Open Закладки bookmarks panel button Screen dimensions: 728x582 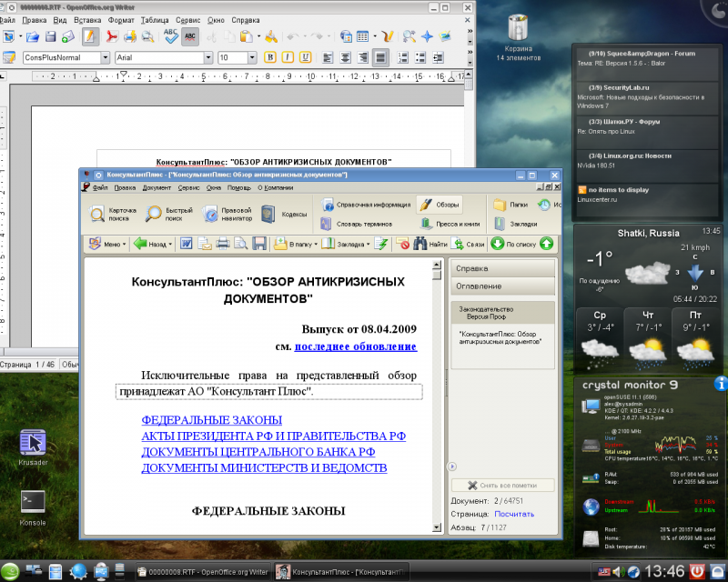pyautogui.click(x=515, y=224)
